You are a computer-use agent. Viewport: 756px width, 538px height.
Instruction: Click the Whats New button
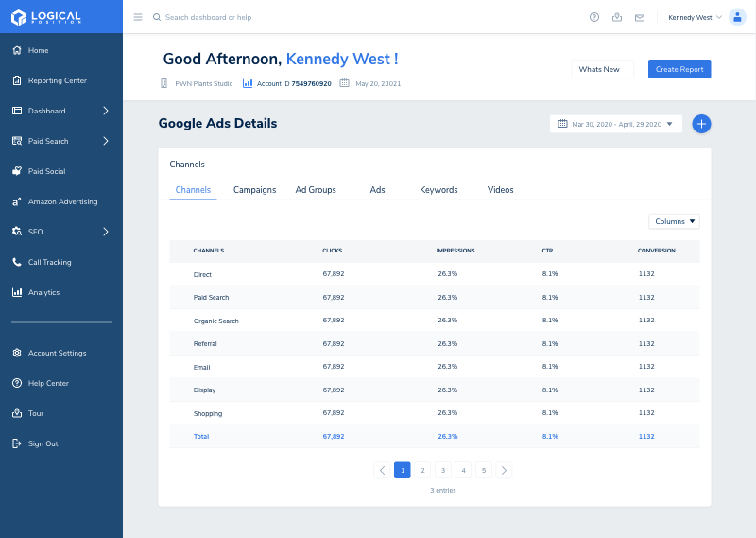pos(602,69)
